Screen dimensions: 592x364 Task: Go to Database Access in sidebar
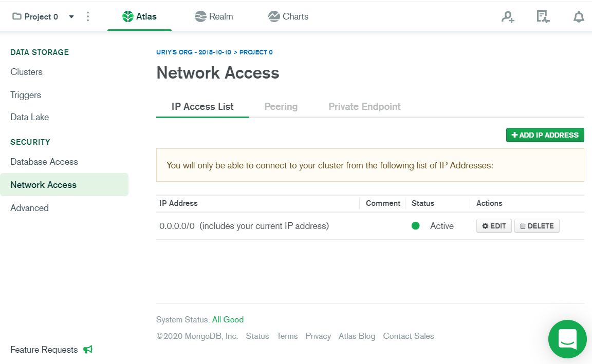point(44,162)
